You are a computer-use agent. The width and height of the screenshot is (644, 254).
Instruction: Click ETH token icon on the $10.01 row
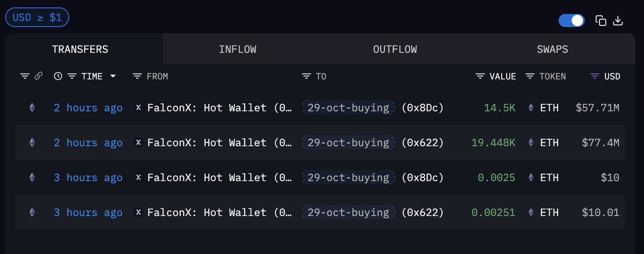pyautogui.click(x=531, y=213)
